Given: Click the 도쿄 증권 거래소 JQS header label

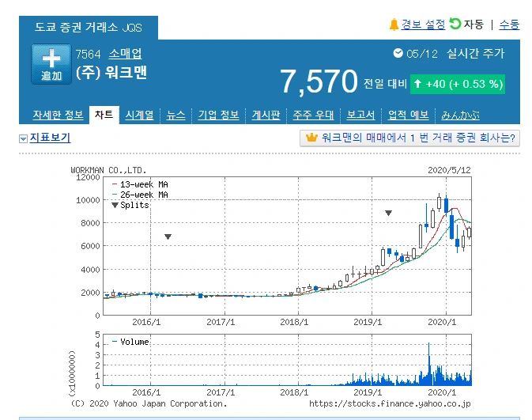Looking at the screenshot, I should tap(89, 27).
